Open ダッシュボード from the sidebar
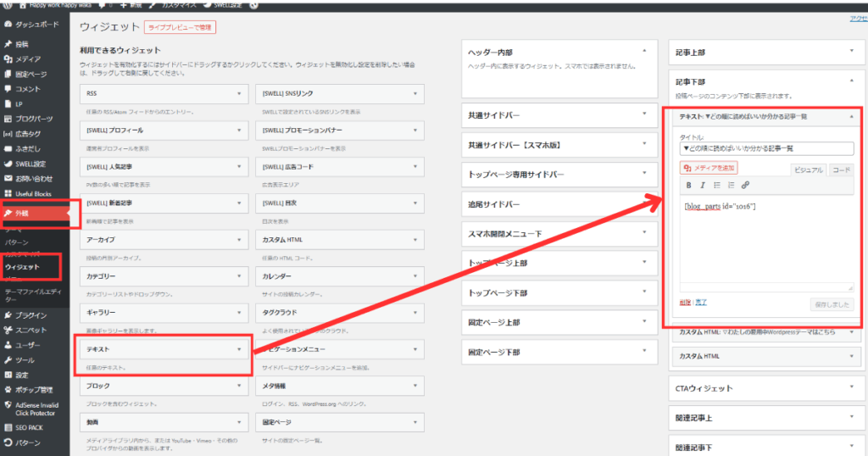This screenshot has width=868, height=456. (36, 25)
